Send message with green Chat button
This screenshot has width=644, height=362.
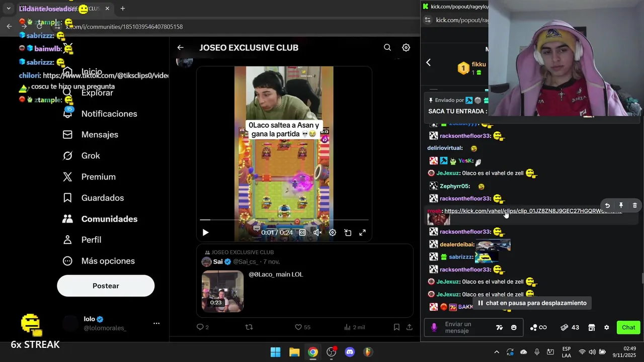tap(628, 327)
